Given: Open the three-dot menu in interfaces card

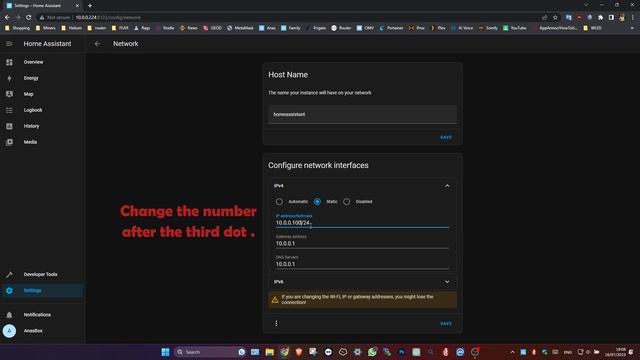Looking at the screenshot, I should pos(276,323).
